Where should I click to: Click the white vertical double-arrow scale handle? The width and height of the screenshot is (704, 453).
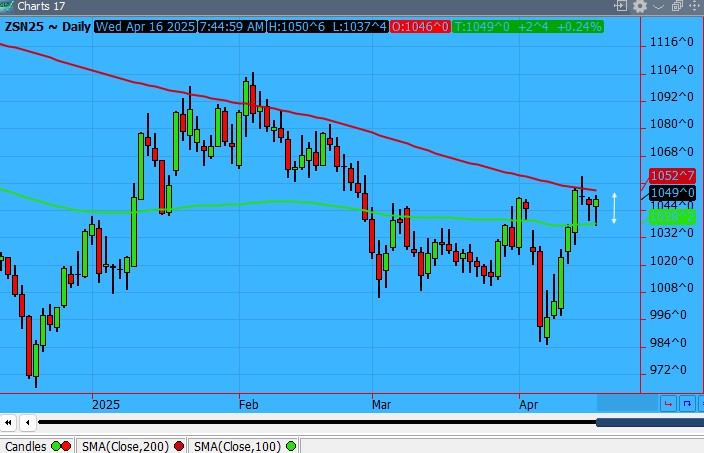(x=614, y=208)
